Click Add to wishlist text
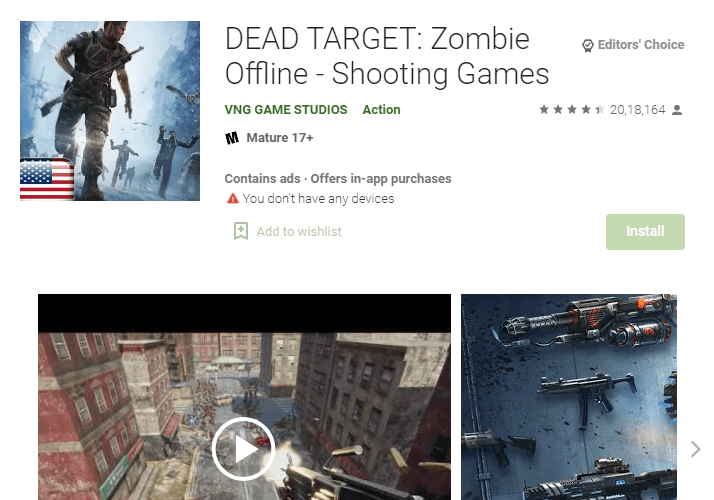 pos(299,231)
